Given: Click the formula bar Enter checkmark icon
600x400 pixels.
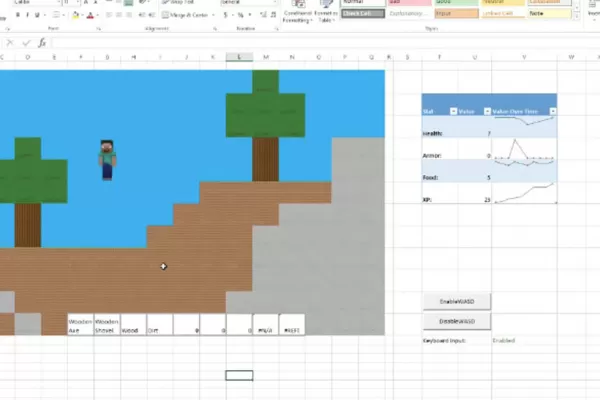Looking at the screenshot, I should (26, 43).
